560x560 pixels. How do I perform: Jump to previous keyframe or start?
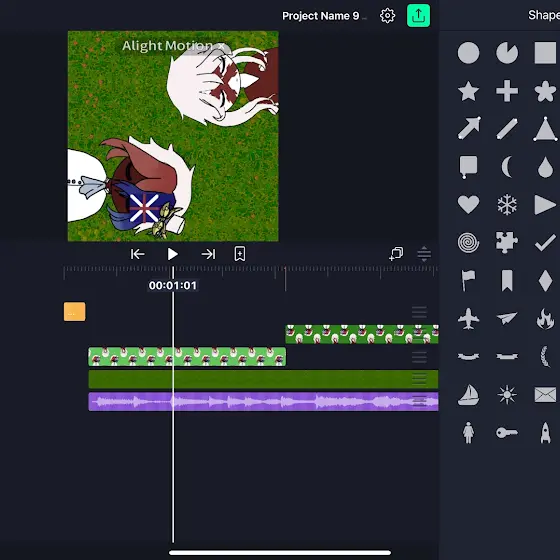[138, 254]
